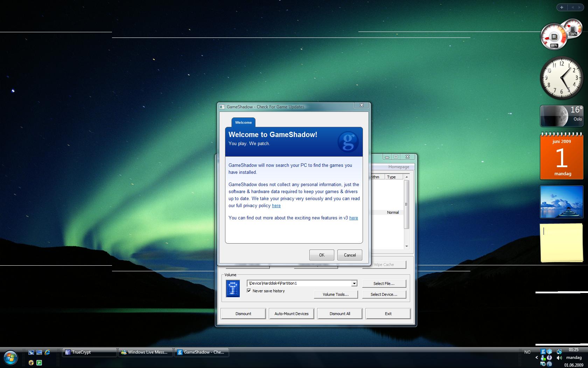Click Show desktop in quick launch

(39, 352)
